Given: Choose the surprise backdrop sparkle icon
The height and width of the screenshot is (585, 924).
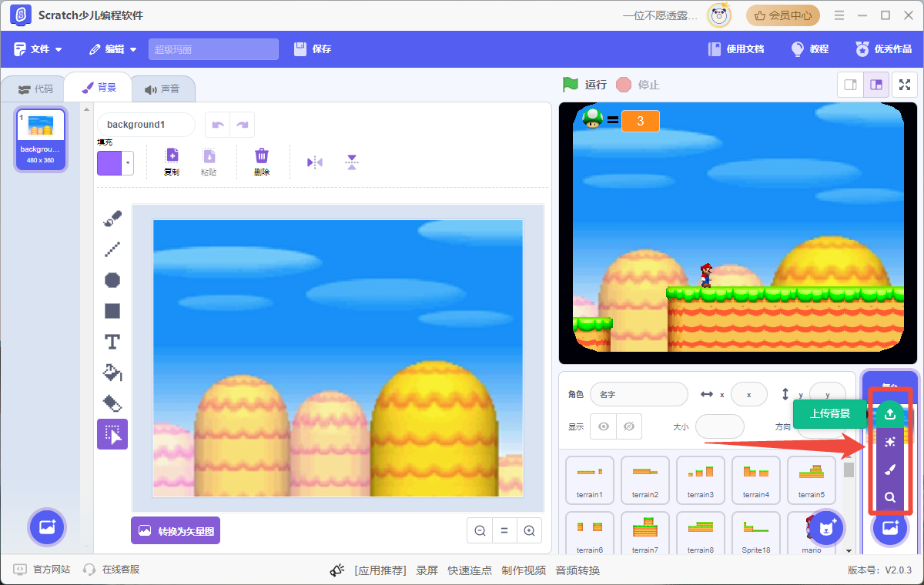Looking at the screenshot, I should [x=890, y=442].
